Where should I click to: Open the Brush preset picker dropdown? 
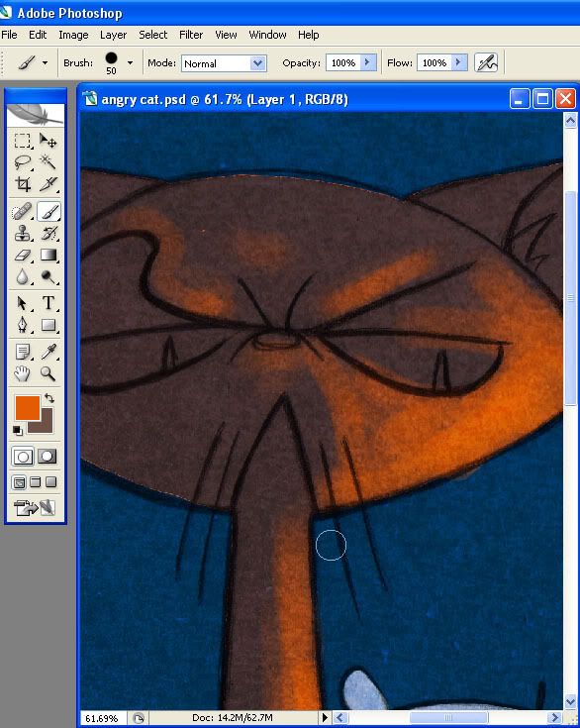point(130,62)
